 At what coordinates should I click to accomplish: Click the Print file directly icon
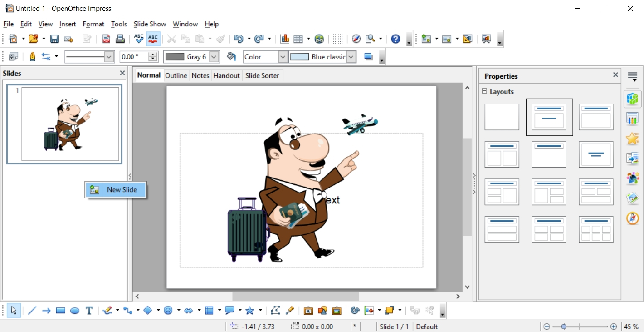pos(120,39)
